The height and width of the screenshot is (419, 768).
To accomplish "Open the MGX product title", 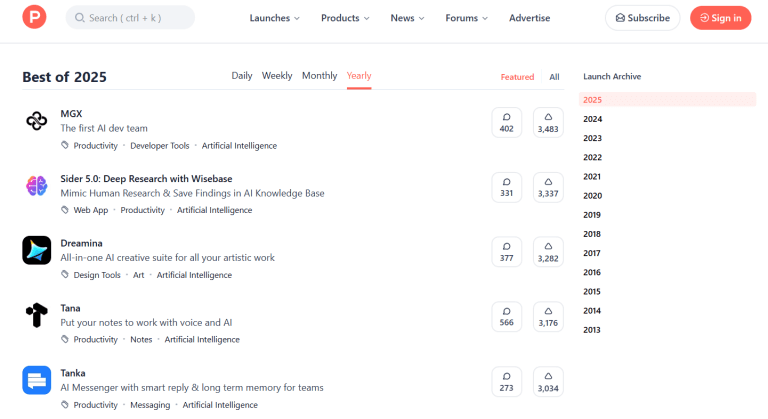I will pos(72,114).
